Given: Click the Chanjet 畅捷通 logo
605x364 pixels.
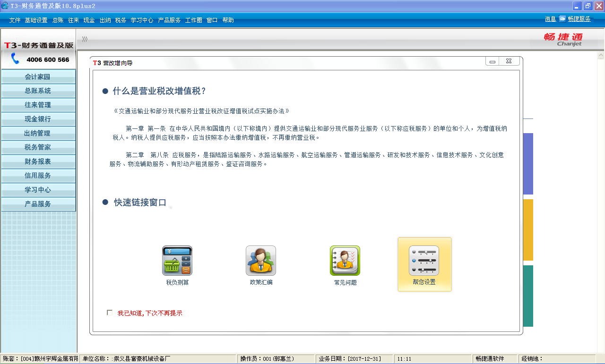Looking at the screenshot, I should click(563, 40).
